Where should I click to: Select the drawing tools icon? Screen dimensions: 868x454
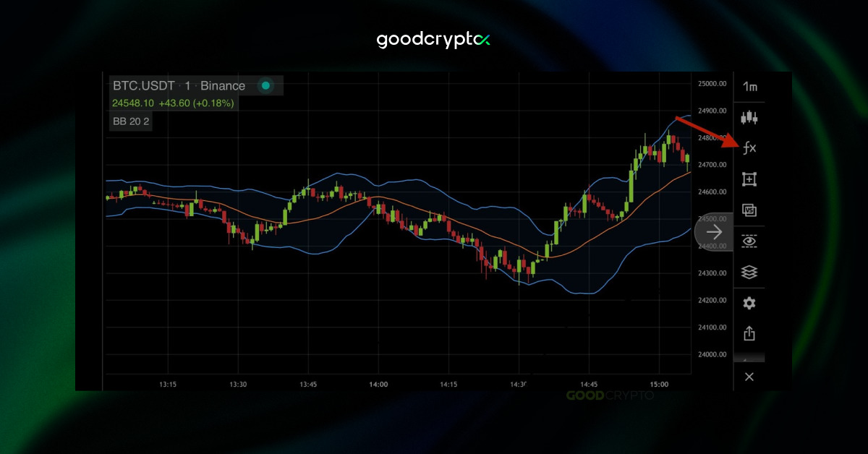tap(749, 179)
